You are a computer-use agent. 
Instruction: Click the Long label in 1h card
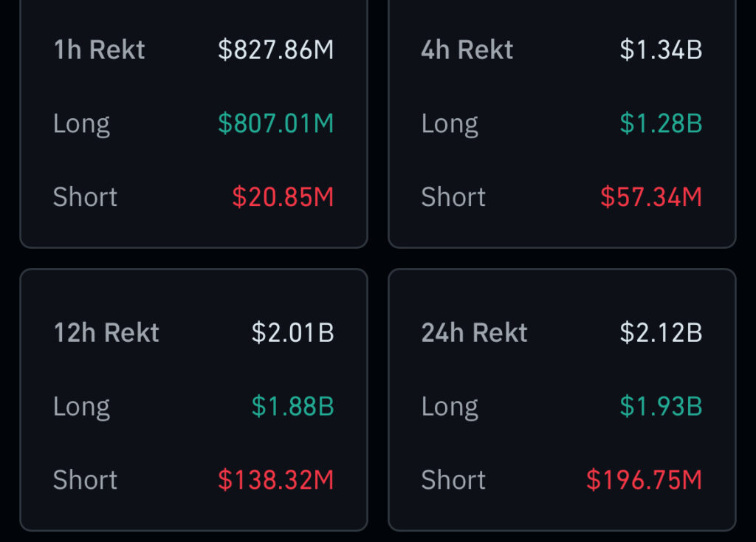[81, 123]
